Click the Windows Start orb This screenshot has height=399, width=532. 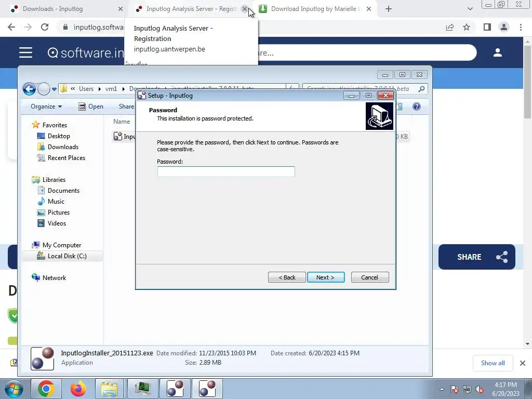(14, 389)
